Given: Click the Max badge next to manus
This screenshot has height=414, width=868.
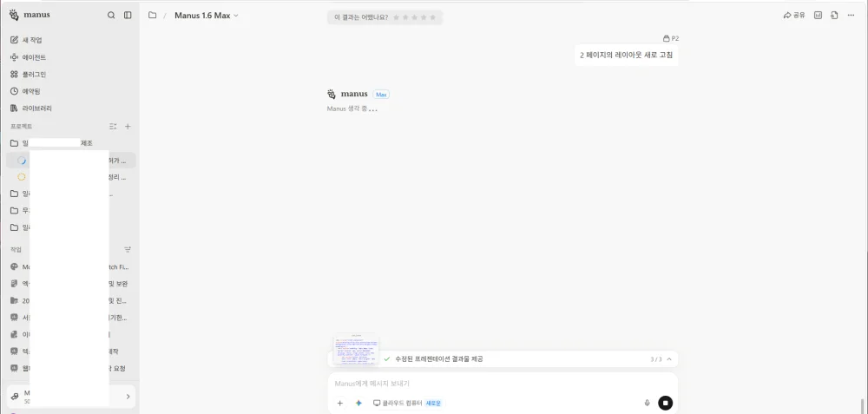Looking at the screenshot, I should click(x=381, y=95).
